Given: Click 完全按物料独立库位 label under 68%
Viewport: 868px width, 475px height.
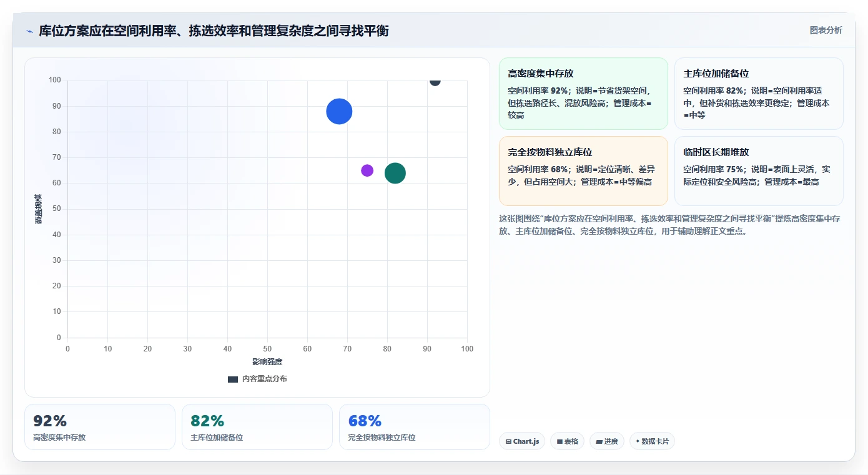Looking at the screenshot, I should (x=382, y=438).
